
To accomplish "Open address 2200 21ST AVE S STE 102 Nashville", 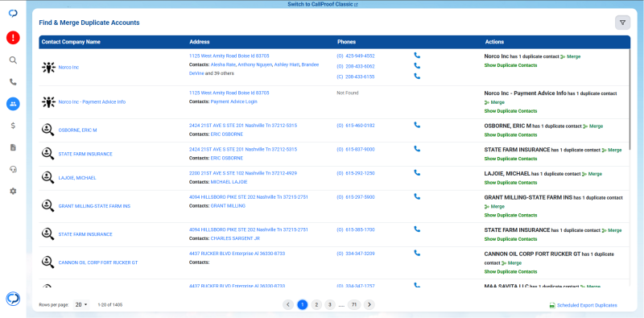I will pos(243,173).
